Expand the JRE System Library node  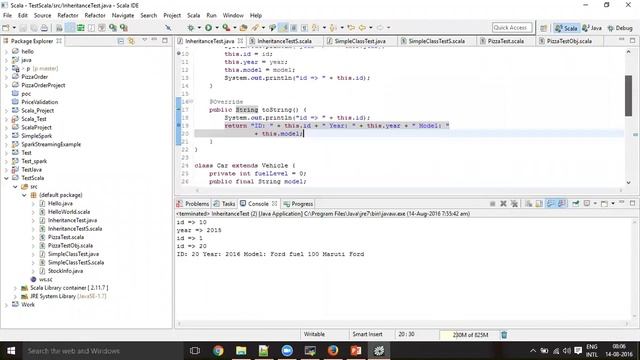pos(15,296)
